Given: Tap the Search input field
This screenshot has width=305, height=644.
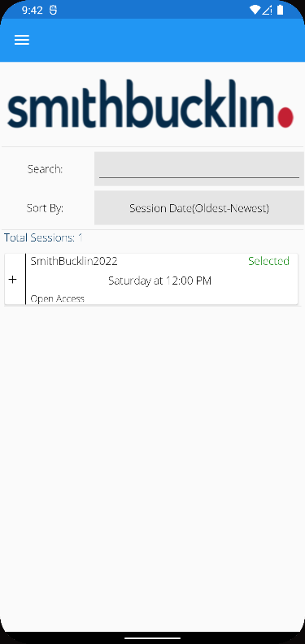Looking at the screenshot, I should coord(199,169).
